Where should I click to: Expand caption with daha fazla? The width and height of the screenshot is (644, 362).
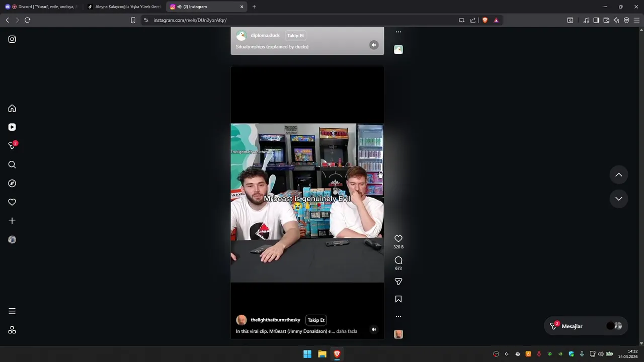(x=347, y=331)
